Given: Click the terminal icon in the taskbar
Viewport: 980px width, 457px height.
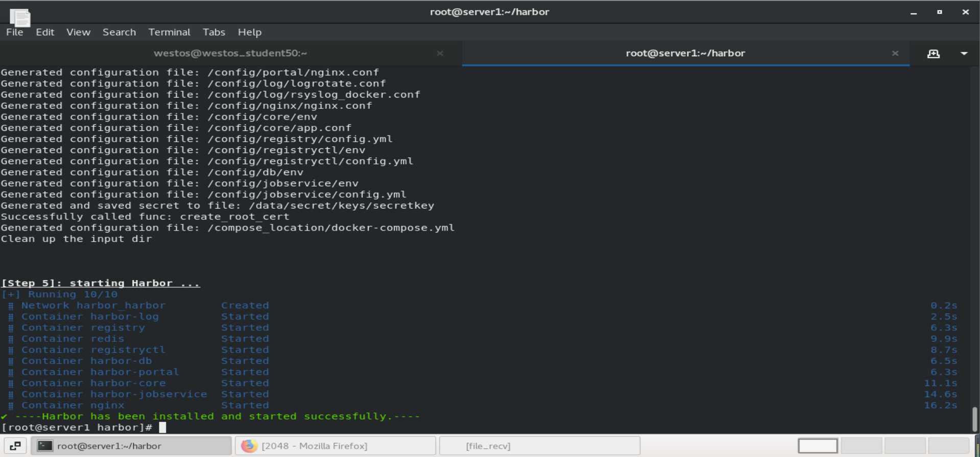Looking at the screenshot, I should pos(45,446).
